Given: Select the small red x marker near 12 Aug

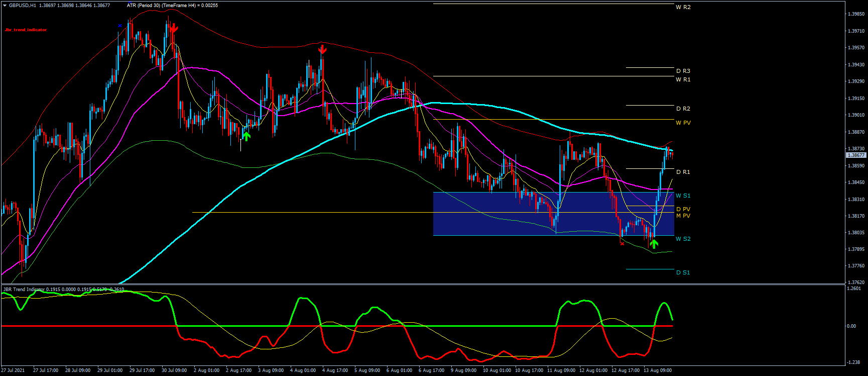Looking at the screenshot, I should pyautogui.click(x=623, y=244).
